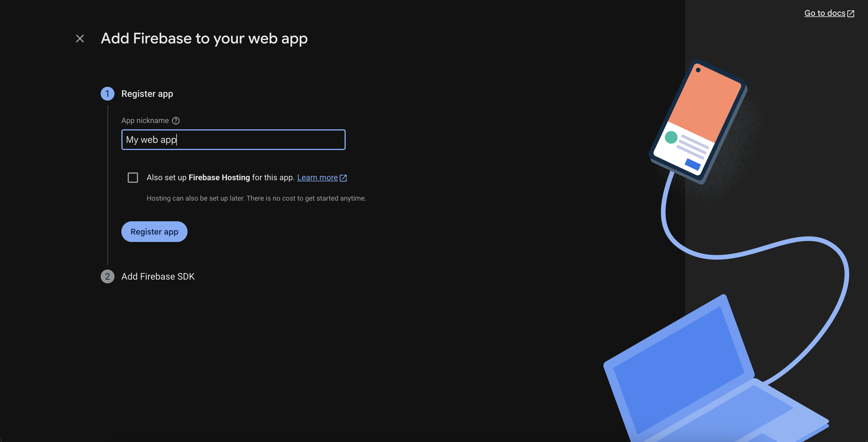Click the external link icon beside Learn more
Screen dimensions: 868x442
click(x=343, y=178)
